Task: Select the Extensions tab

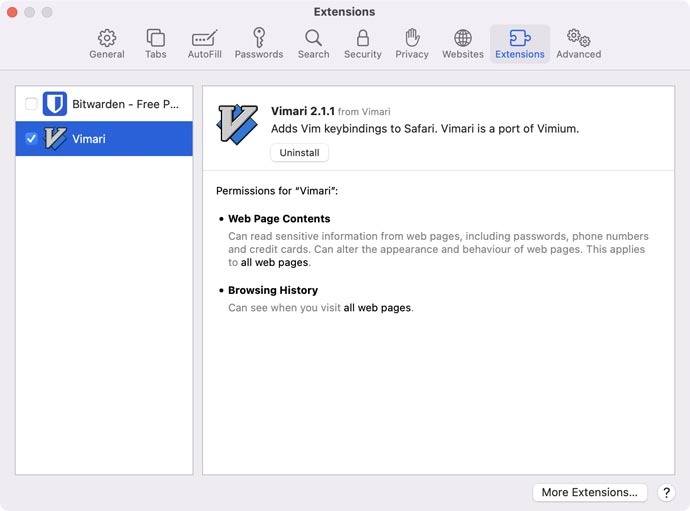Action: pyautogui.click(x=520, y=43)
